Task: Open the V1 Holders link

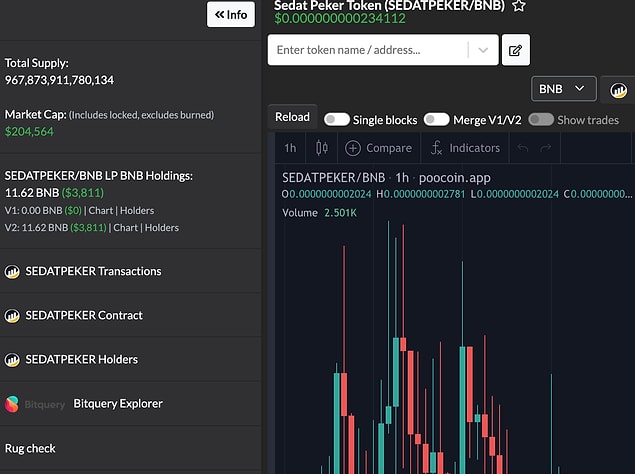Action: pos(137,211)
